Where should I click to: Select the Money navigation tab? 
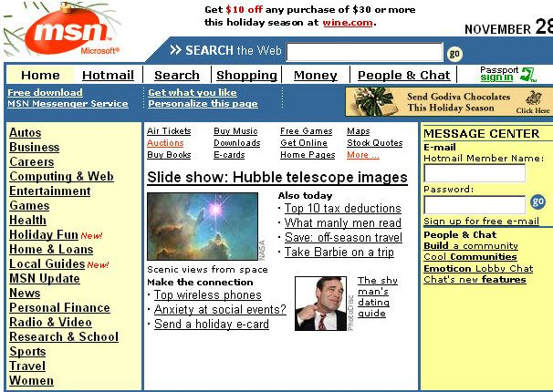[316, 75]
